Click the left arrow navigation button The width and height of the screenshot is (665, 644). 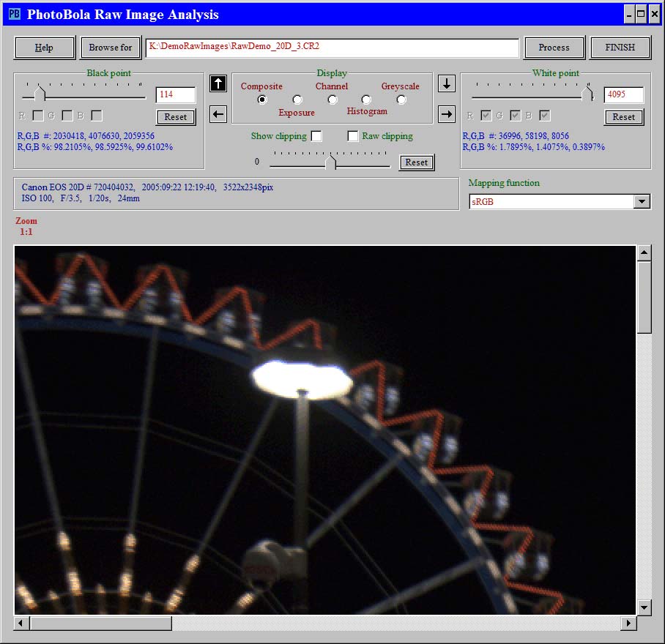point(218,113)
